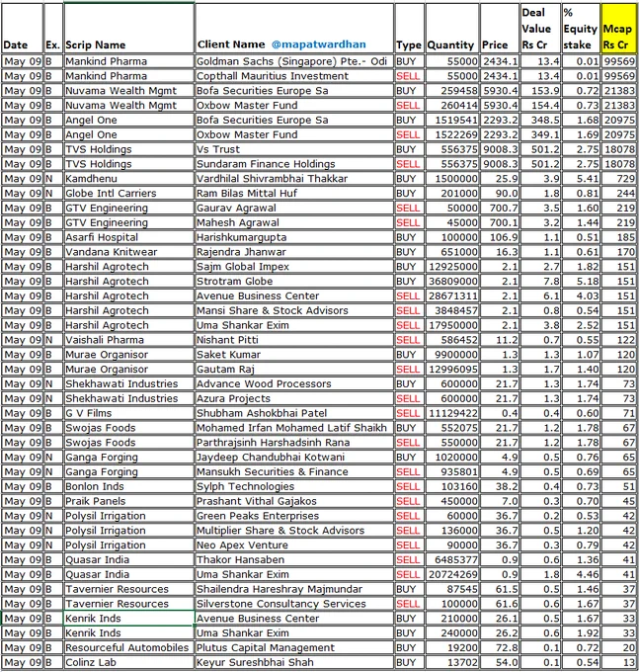Viewport: 639px width, 672px height.
Task: Select the Vaishali Pharma cell
Action: 128,340
